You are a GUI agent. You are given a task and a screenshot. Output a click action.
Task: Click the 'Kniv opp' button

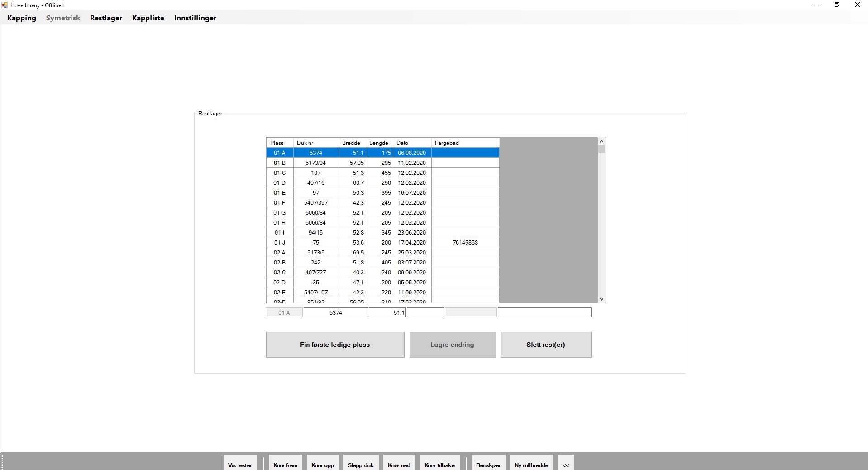click(x=323, y=465)
